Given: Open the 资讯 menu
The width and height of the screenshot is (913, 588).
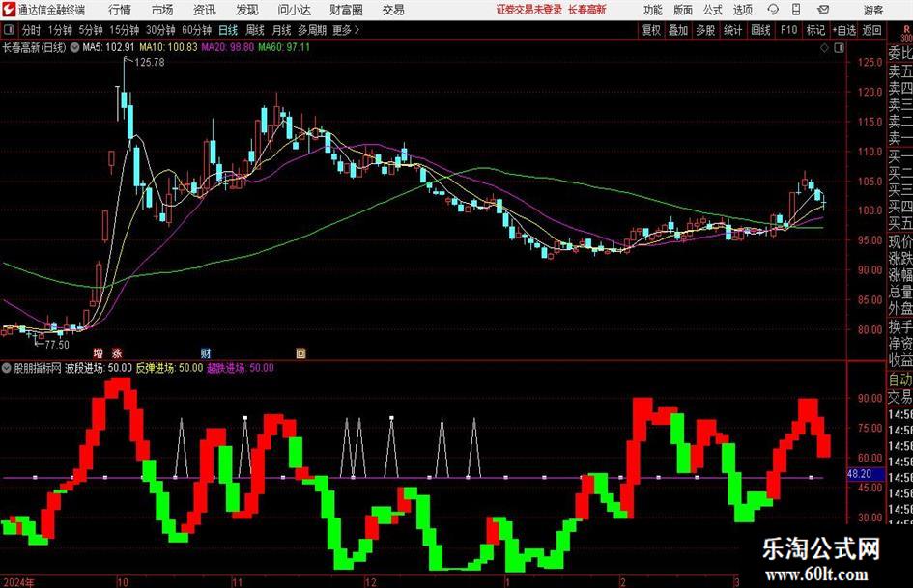Looking at the screenshot, I should (x=205, y=10).
